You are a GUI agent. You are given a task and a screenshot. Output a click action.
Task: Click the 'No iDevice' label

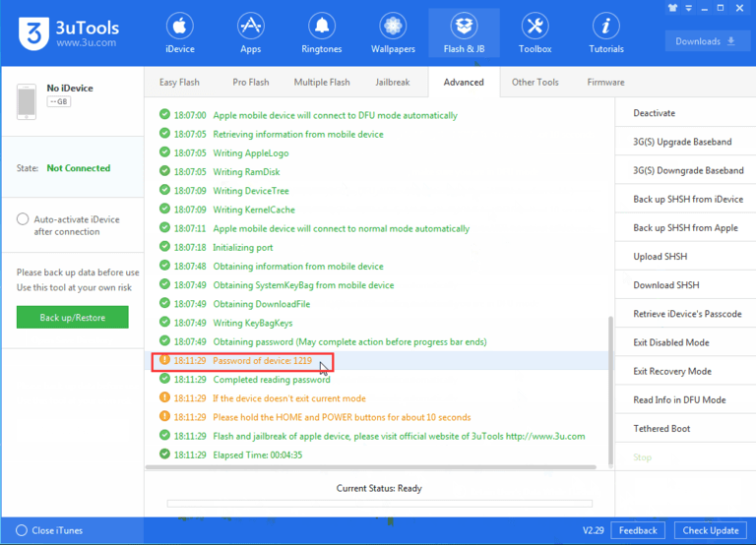[x=70, y=89]
